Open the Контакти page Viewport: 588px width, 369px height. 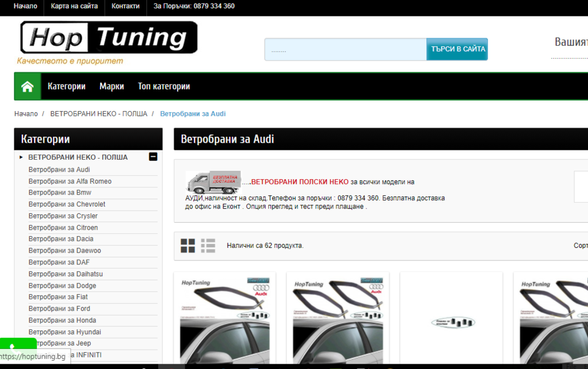(x=125, y=6)
